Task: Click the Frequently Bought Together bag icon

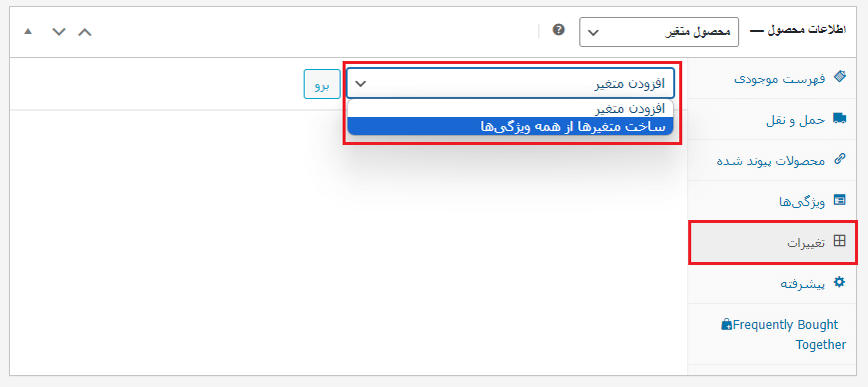Action: pyautogui.click(x=727, y=324)
